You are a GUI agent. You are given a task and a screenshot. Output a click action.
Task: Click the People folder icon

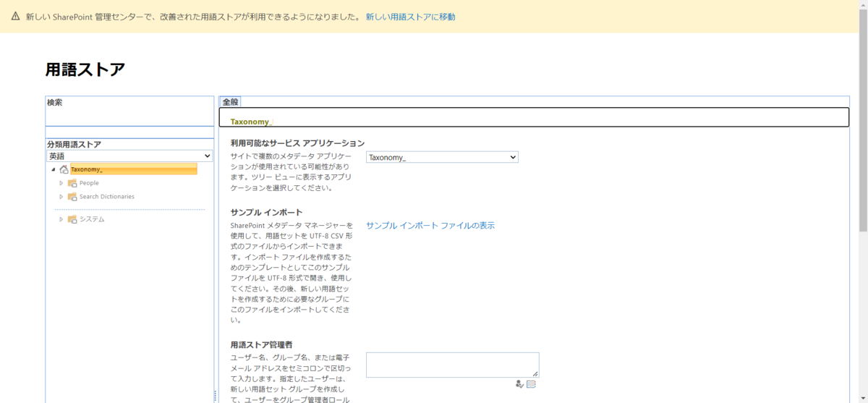(72, 183)
